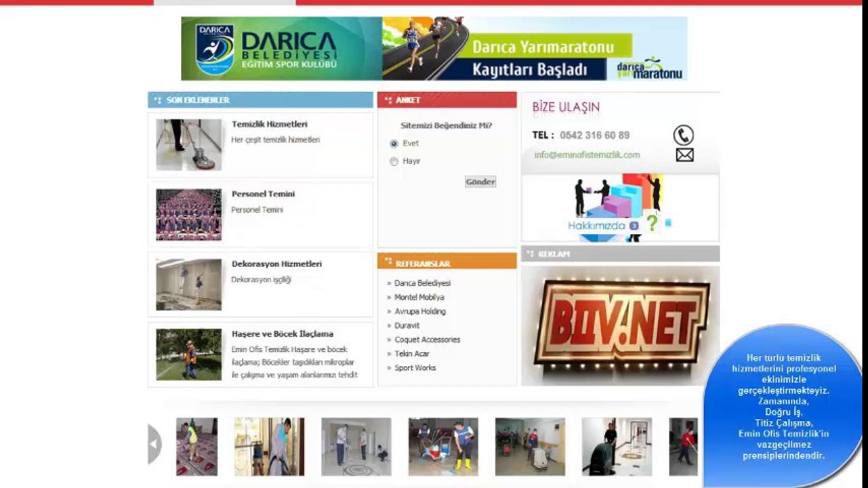The height and width of the screenshot is (488, 868).
Task: Select the Evet radio button
Action: click(x=394, y=144)
